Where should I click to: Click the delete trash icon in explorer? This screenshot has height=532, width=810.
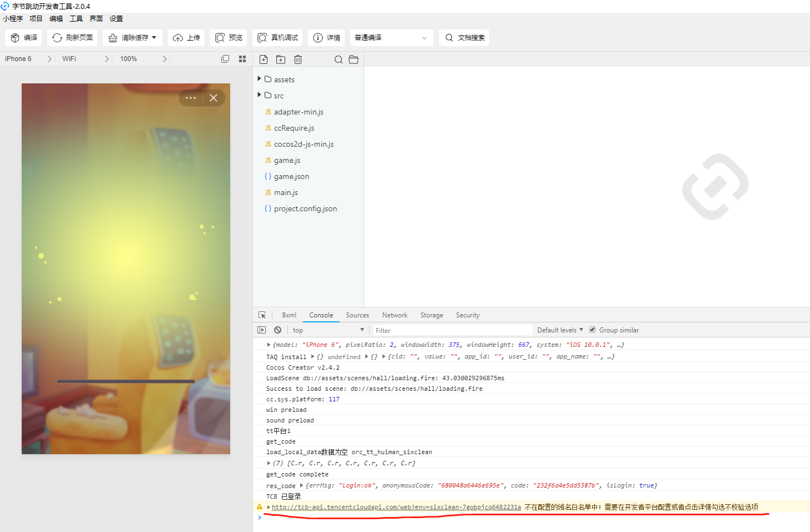click(298, 59)
